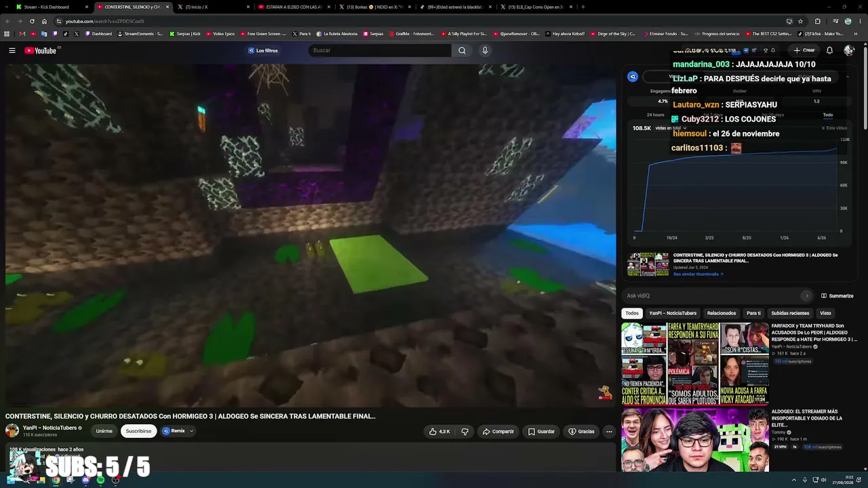Viewport: 868px width, 488px height.
Task: Click the Unirme button
Action: (104, 431)
